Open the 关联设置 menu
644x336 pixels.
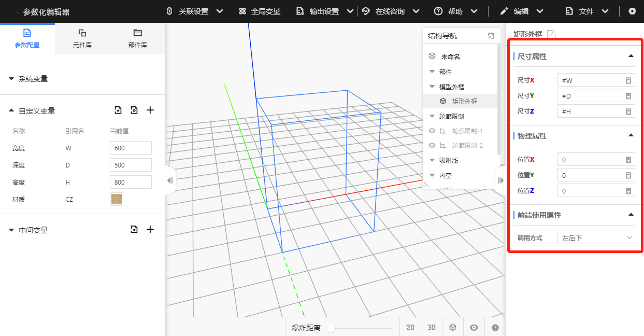point(194,11)
